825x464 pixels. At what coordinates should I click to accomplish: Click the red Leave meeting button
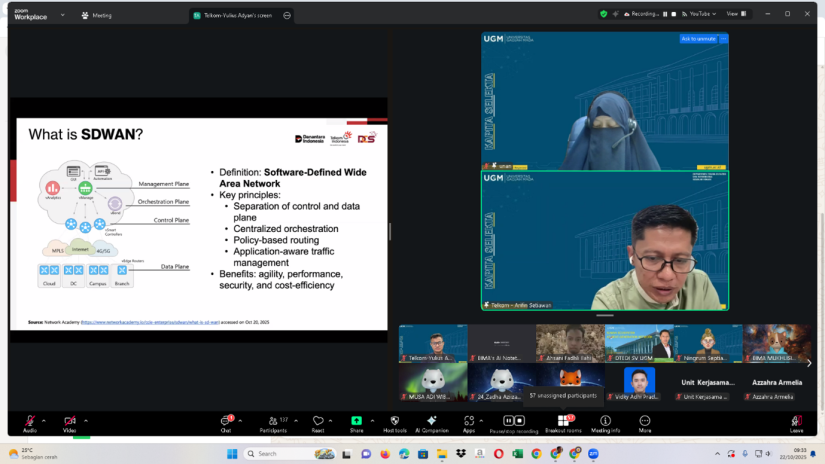796,422
